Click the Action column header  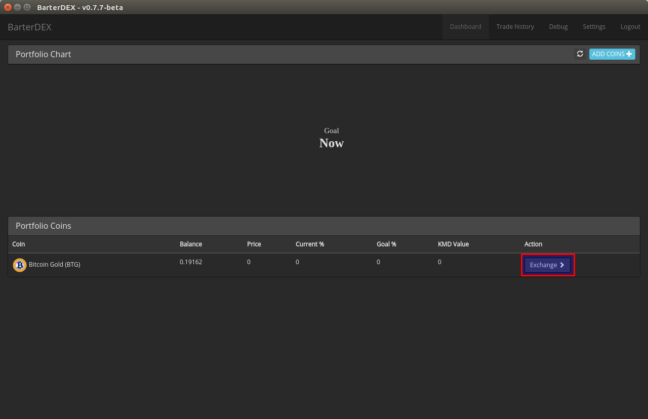point(533,244)
